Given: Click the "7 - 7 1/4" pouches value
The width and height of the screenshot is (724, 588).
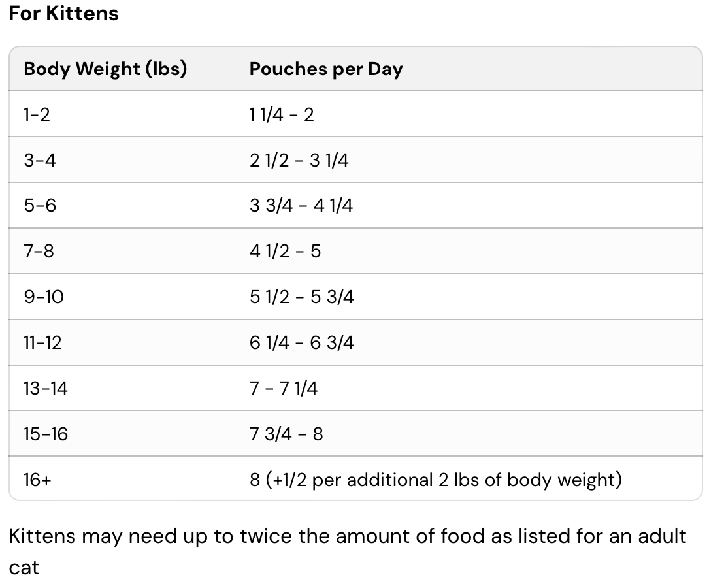Looking at the screenshot, I should (x=284, y=389).
